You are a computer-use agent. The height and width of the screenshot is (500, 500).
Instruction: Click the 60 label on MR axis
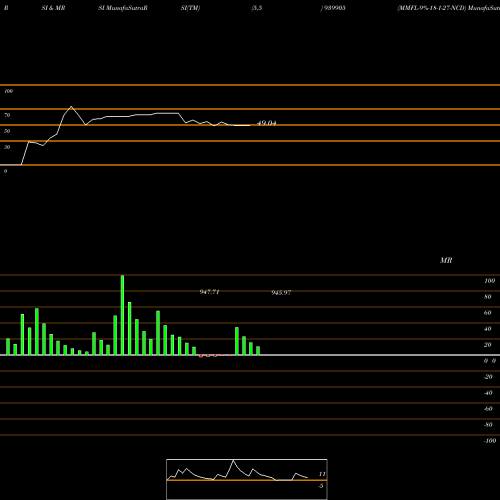(488, 313)
